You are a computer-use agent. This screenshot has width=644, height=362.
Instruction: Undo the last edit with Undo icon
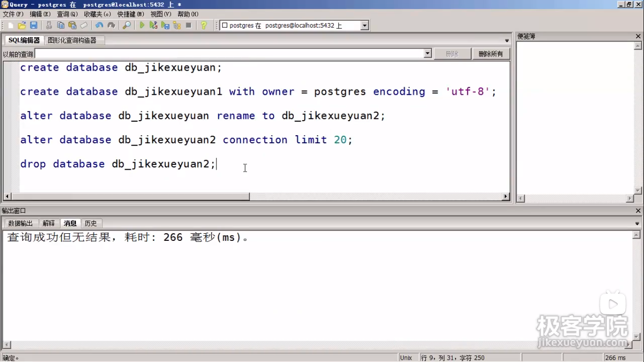99,25
